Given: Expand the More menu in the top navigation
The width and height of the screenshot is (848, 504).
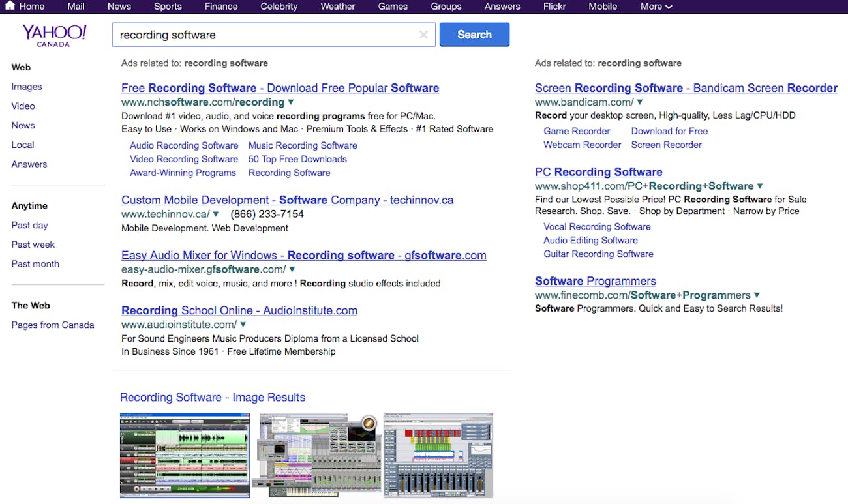Looking at the screenshot, I should tap(655, 7).
